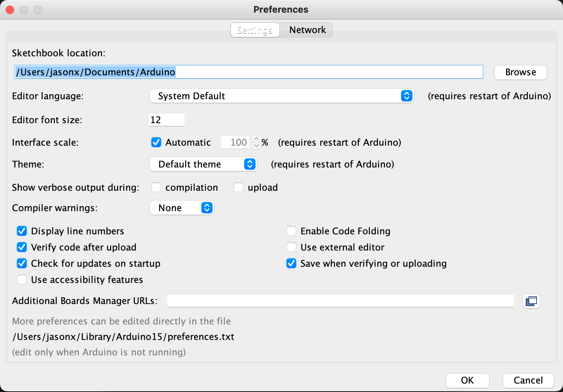Open the Compiler warnings dropdown
Viewport: 563px width, 392px height.
[x=182, y=208]
